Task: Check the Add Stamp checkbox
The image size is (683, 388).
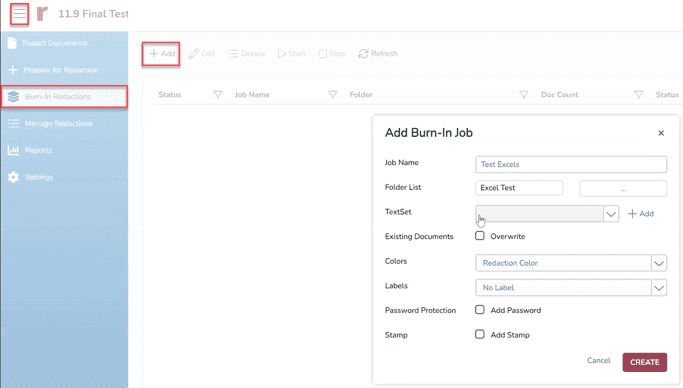Action: click(480, 334)
